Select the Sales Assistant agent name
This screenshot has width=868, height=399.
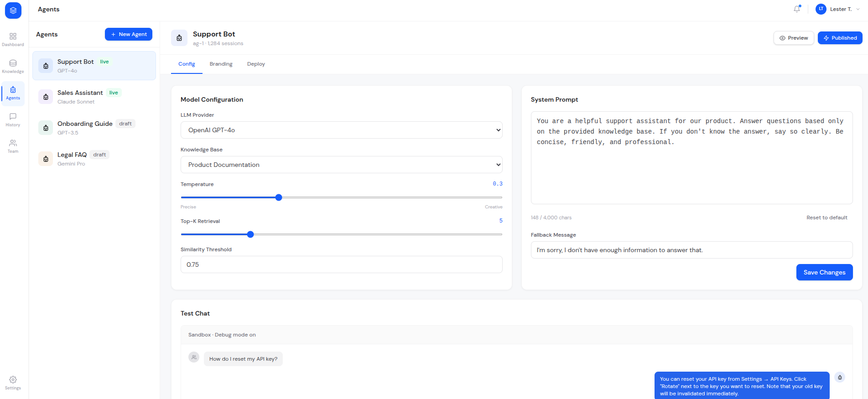[x=80, y=93]
